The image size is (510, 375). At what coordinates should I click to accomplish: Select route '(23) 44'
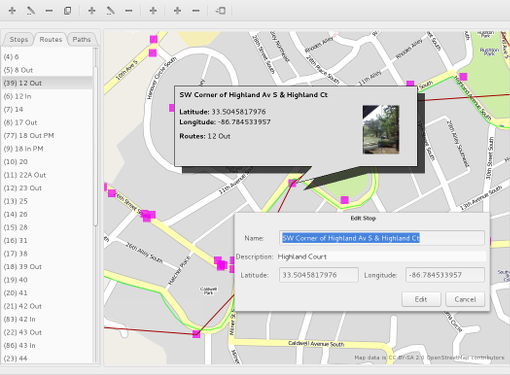tap(47, 358)
